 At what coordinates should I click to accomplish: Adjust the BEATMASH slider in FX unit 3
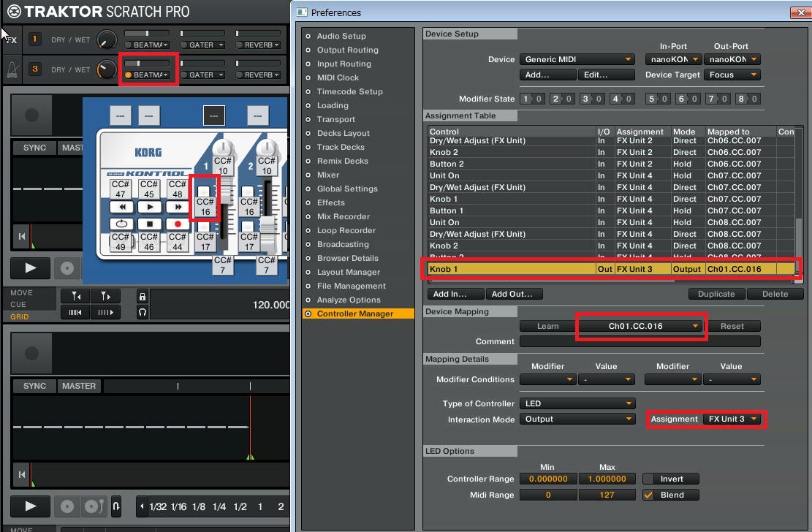(x=147, y=63)
